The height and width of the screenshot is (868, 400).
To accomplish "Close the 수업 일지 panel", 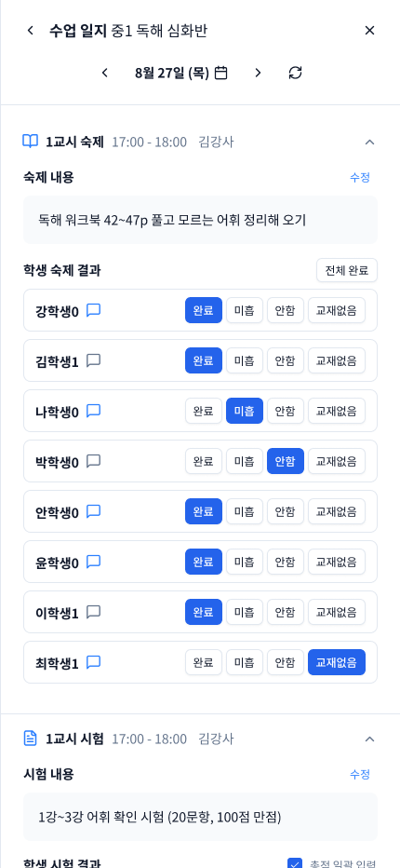I will pyautogui.click(x=369, y=30).
